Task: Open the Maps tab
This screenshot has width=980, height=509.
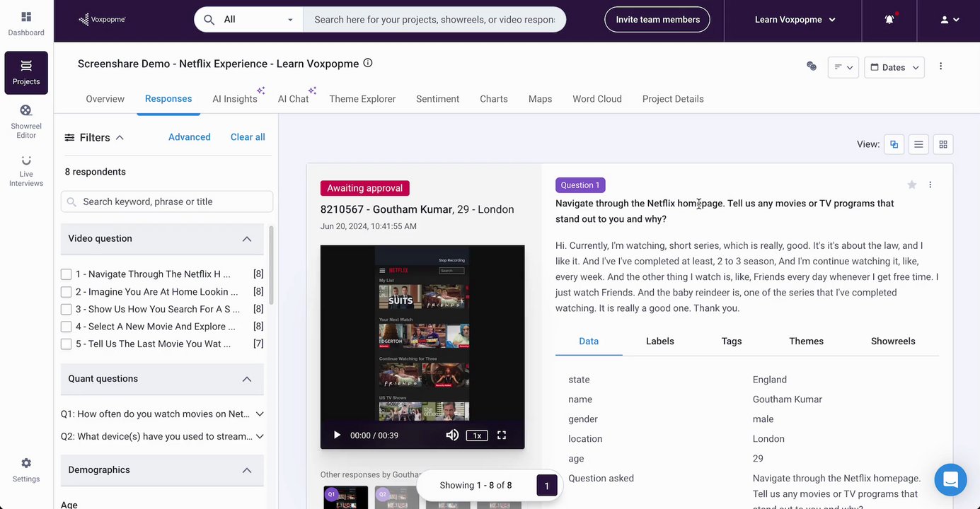Action: coord(540,99)
